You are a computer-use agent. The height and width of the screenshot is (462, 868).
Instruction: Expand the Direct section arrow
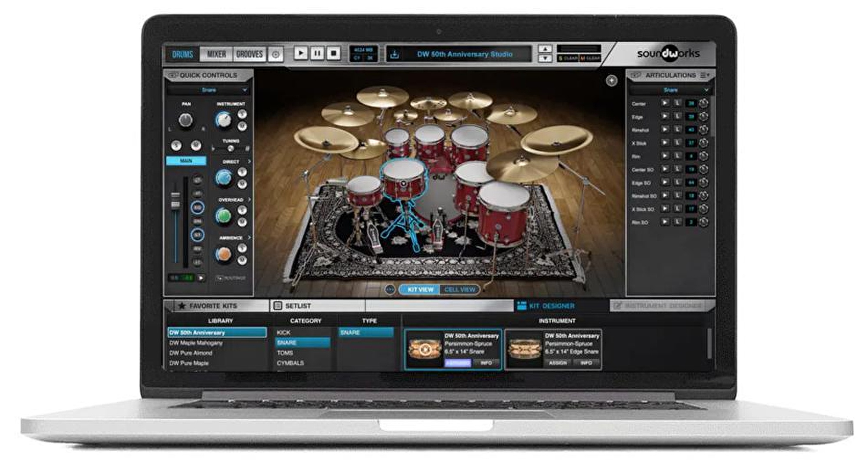tap(249, 162)
